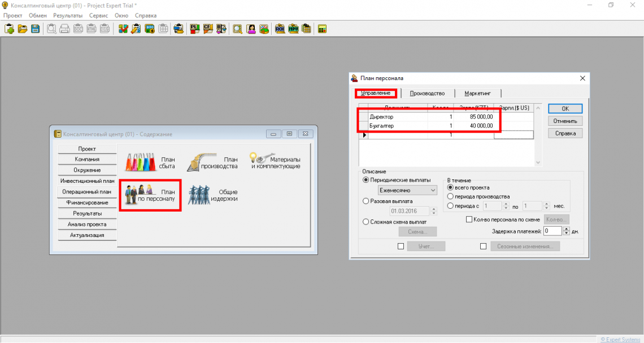The height and width of the screenshot is (343, 644).
Task: Select the Разовая выплата radio button
Action: (x=365, y=201)
